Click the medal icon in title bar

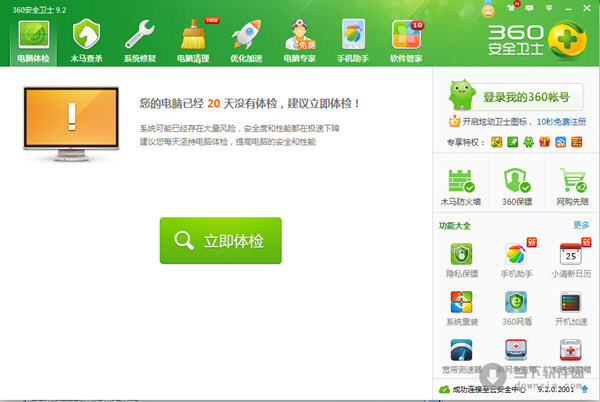pos(488,9)
